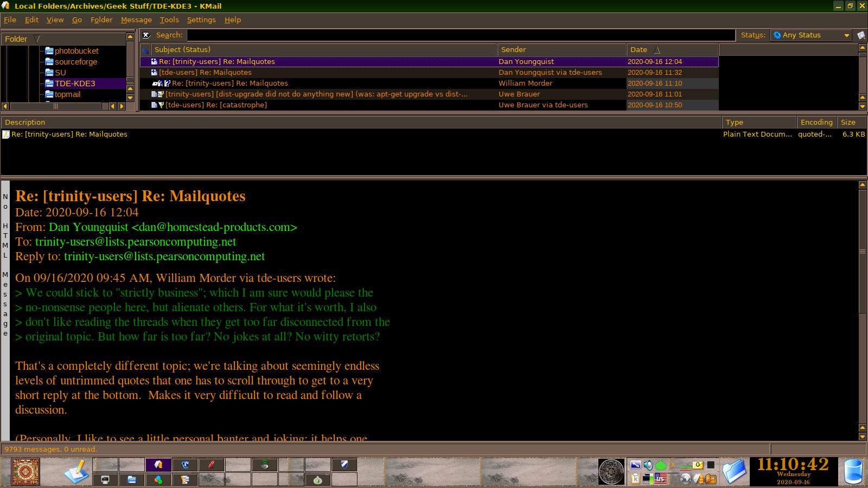Click the plain text document icon in the Description pane

6,134
